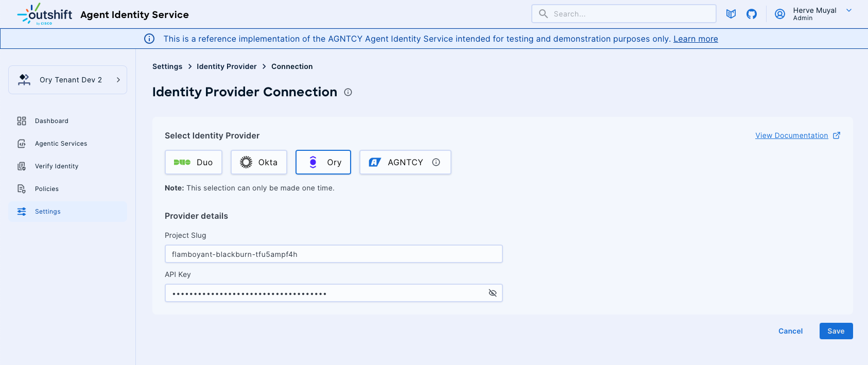The image size is (868, 365).
Task: Open the GitHub icon in header
Action: [752, 14]
